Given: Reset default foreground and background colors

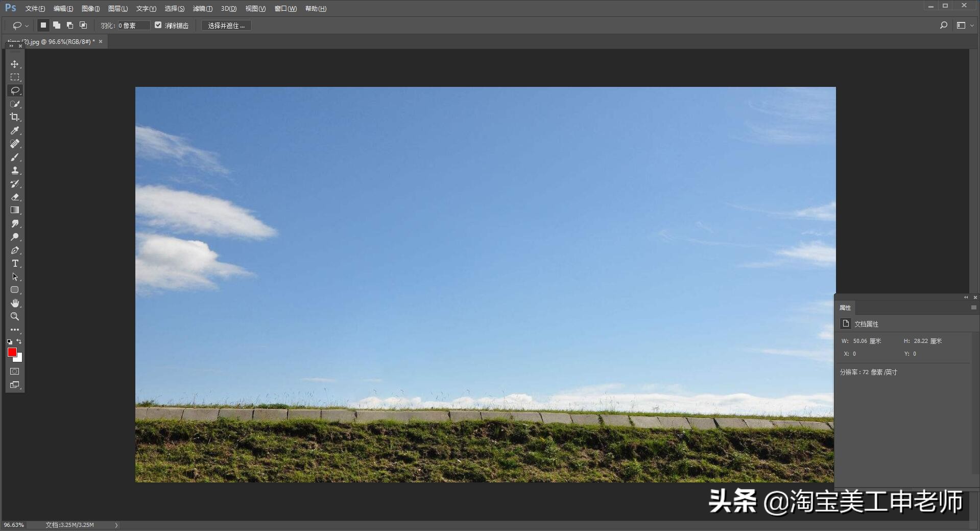Looking at the screenshot, I should [10, 341].
